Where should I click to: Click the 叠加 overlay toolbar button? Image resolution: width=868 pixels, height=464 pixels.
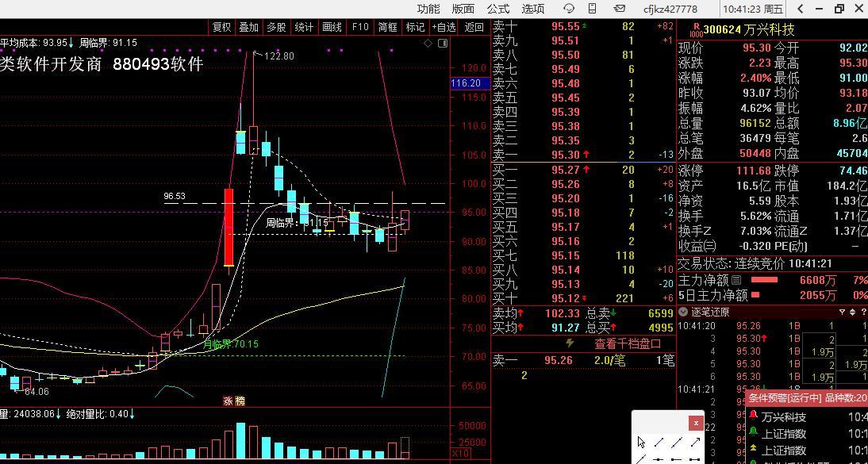249,27
